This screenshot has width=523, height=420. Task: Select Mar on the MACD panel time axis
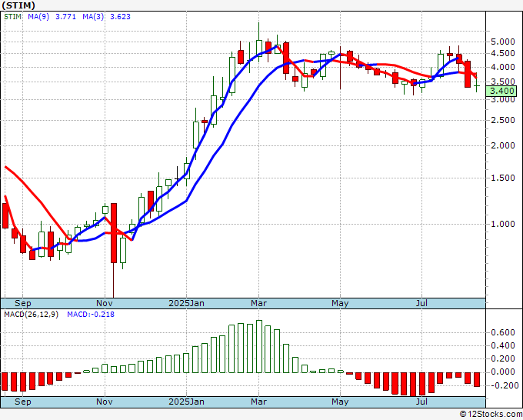(x=259, y=402)
